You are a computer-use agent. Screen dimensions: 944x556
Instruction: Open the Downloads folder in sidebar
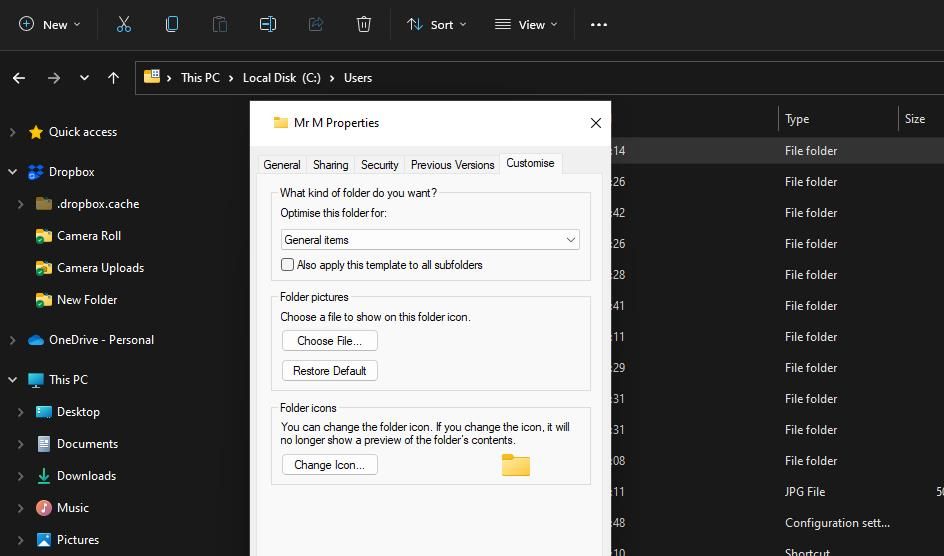tap(86, 476)
